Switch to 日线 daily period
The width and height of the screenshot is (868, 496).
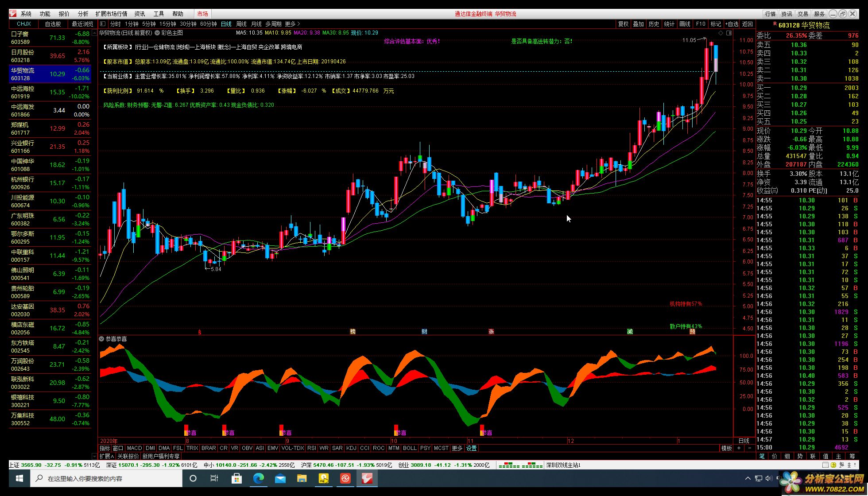[x=226, y=24]
